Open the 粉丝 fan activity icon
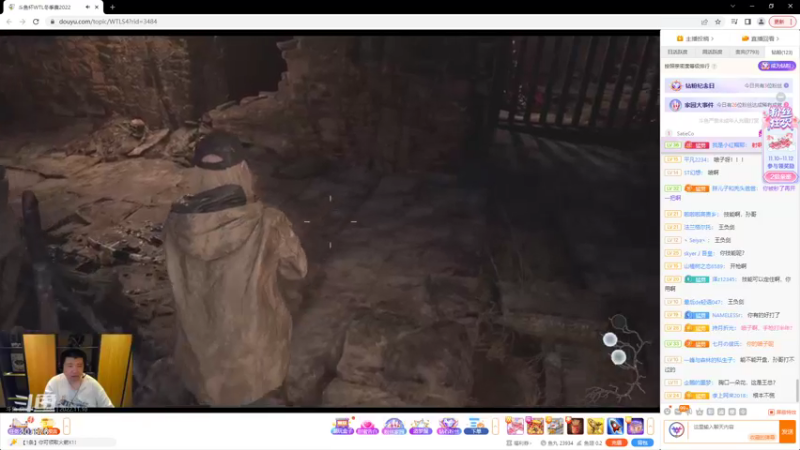 click(394, 426)
